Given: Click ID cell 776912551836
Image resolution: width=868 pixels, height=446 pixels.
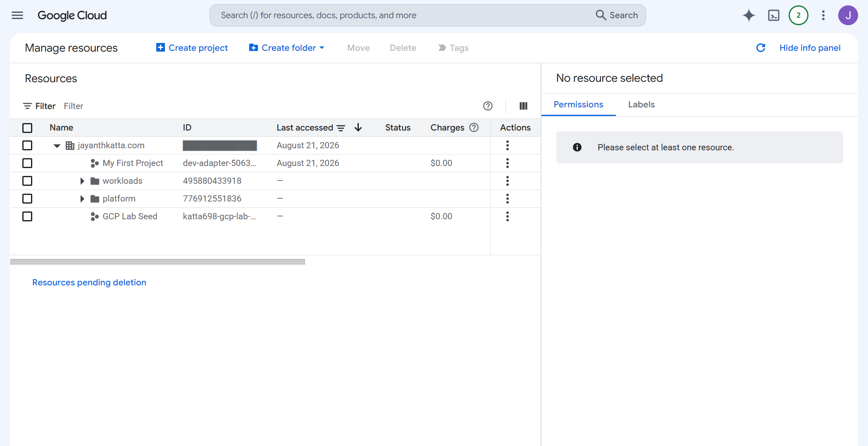Looking at the screenshot, I should point(212,199).
